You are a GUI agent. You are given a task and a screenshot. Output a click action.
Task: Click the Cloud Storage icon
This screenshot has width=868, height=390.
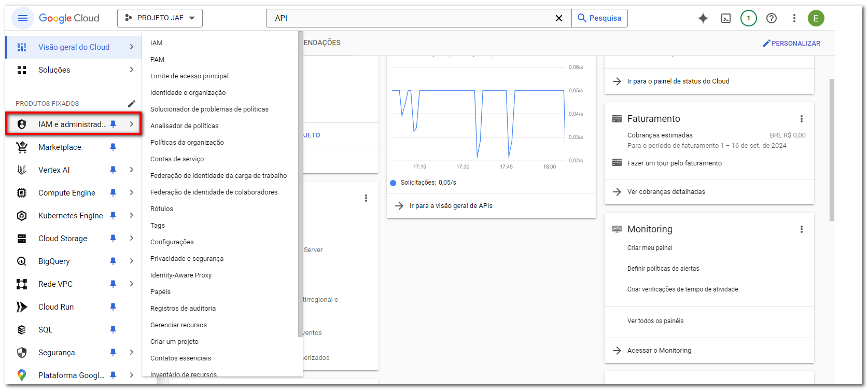tap(22, 239)
